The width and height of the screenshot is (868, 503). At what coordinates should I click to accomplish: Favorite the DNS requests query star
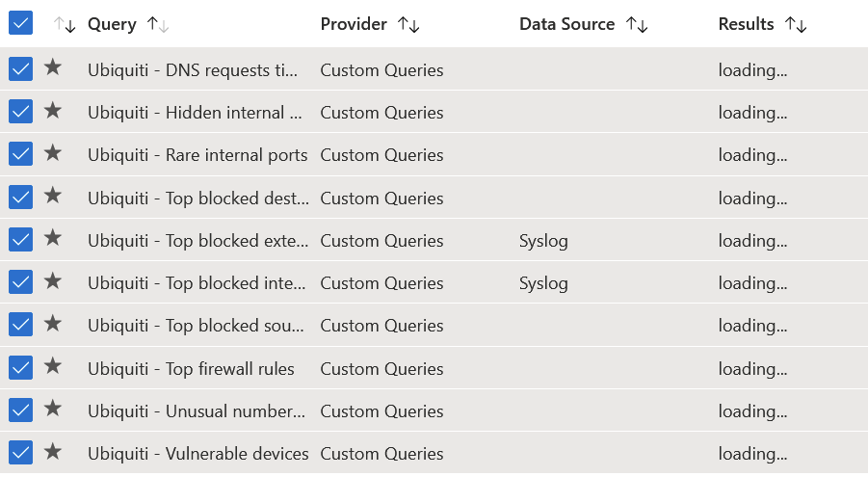(x=53, y=67)
